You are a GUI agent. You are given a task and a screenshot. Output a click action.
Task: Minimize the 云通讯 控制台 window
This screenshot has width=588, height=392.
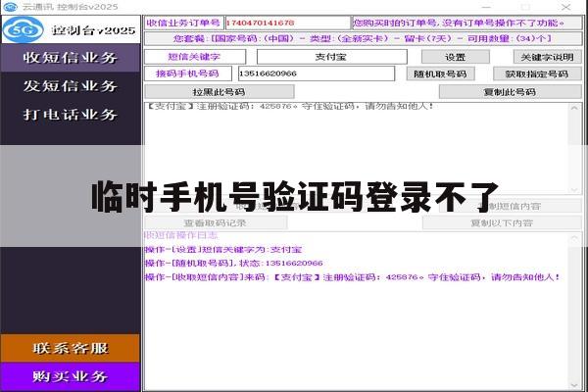click(x=486, y=7)
